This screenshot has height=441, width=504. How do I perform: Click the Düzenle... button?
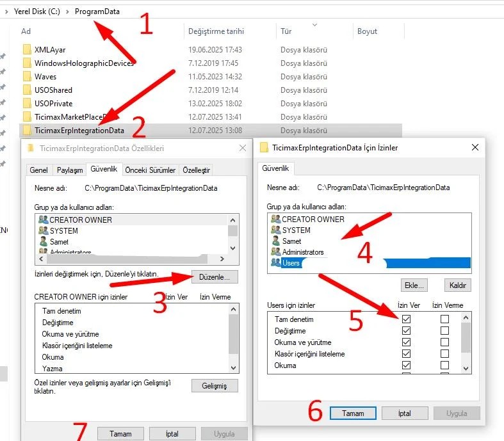click(x=215, y=277)
